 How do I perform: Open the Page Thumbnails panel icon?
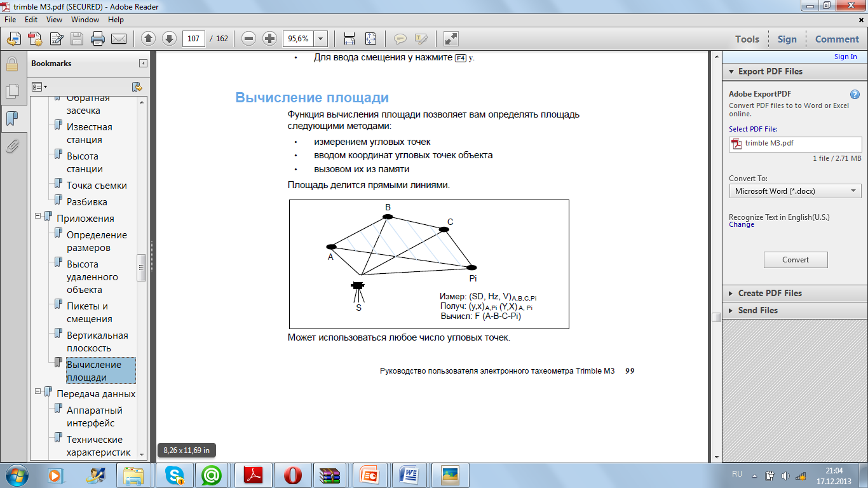pyautogui.click(x=11, y=91)
